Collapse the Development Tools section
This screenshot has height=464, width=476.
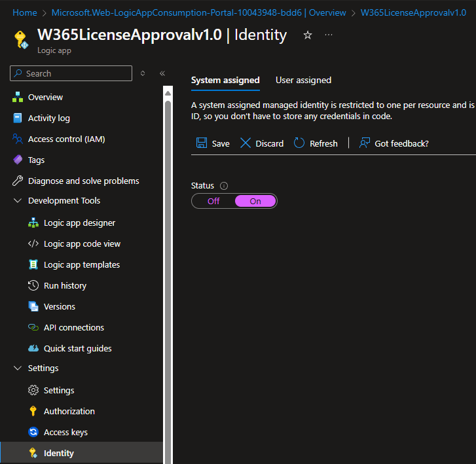18,201
